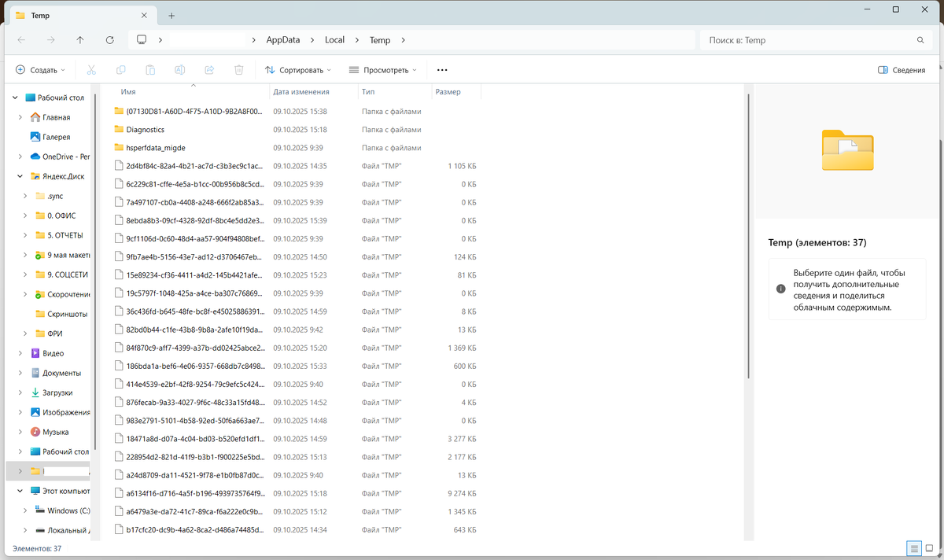The width and height of the screenshot is (944, 560).
Task: Click the AppData breadcrumb segment
Action: click(283, 40)
